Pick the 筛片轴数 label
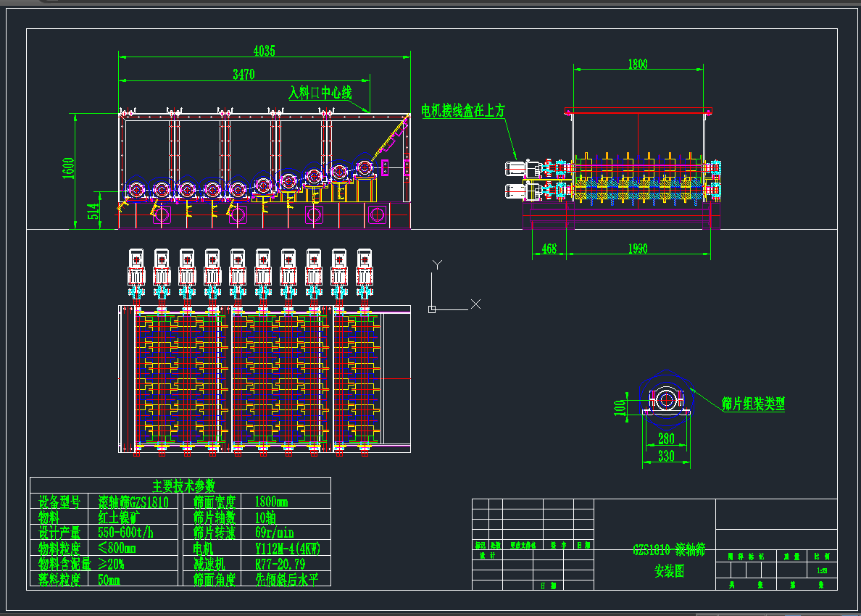861x616 pixels. click(215, 517)
